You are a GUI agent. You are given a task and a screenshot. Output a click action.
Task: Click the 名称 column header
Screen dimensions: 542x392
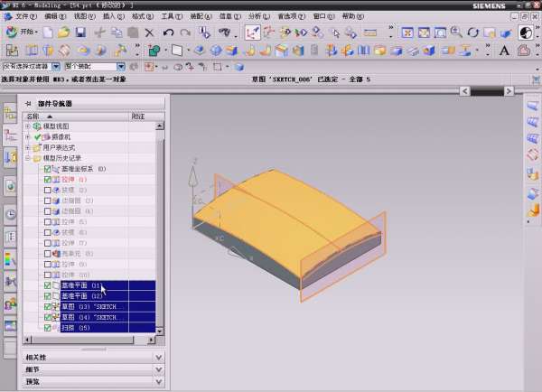33,117
